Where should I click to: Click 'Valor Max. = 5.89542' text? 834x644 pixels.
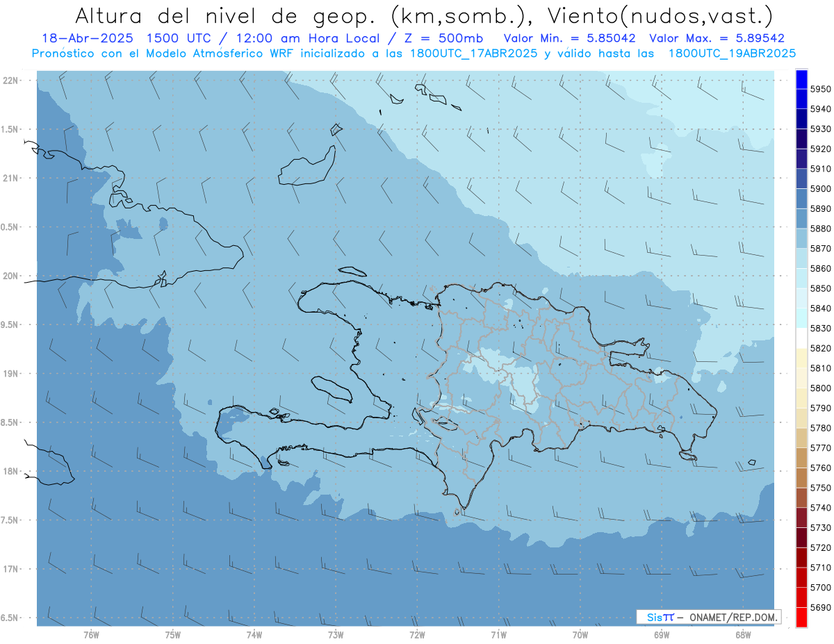[717, 39]
